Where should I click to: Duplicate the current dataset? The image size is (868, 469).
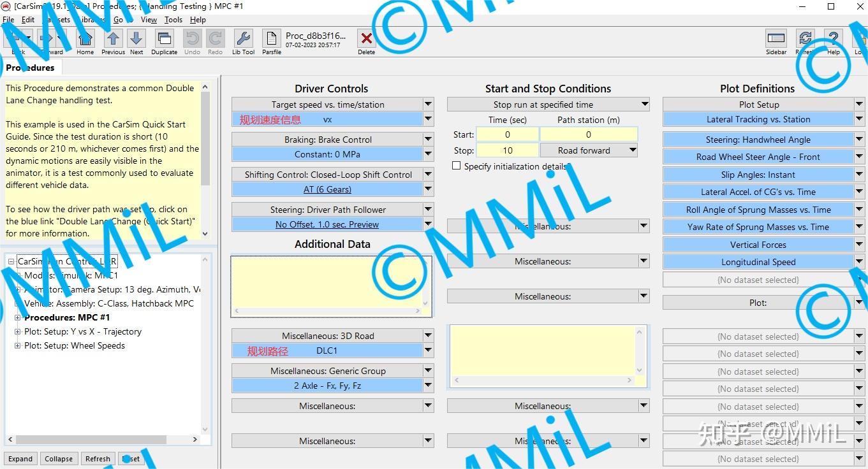pyautogui.click(x=164, y=39)
